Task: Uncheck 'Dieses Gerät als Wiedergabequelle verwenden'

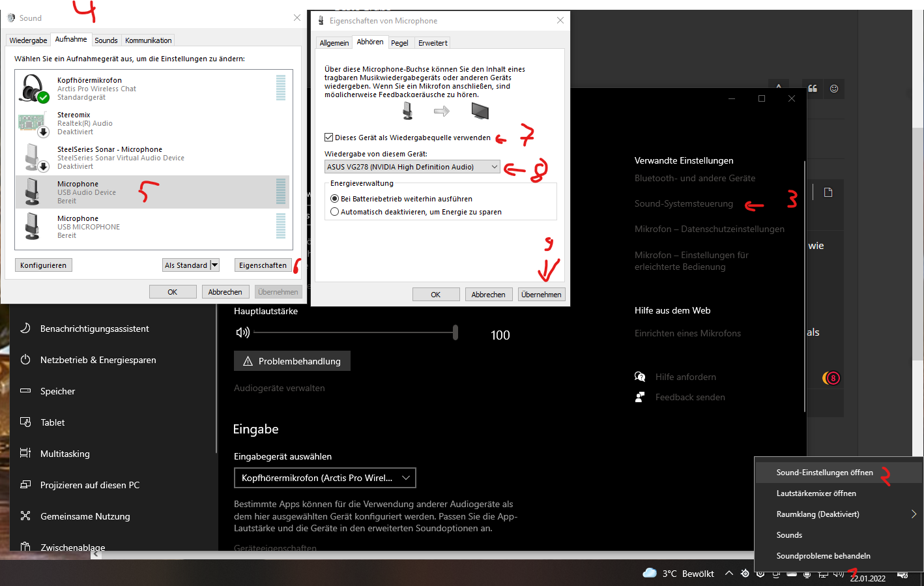Action: point(329,138)
